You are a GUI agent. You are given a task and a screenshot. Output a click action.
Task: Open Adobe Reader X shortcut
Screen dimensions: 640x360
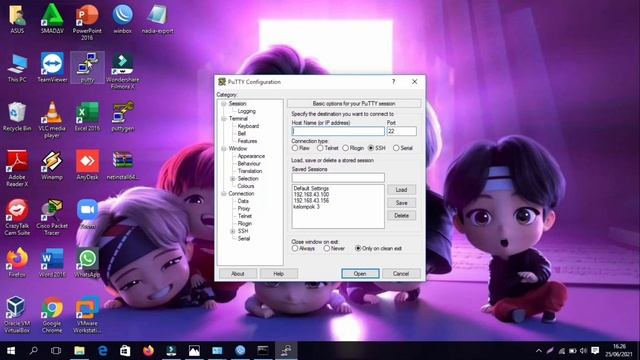17,168
